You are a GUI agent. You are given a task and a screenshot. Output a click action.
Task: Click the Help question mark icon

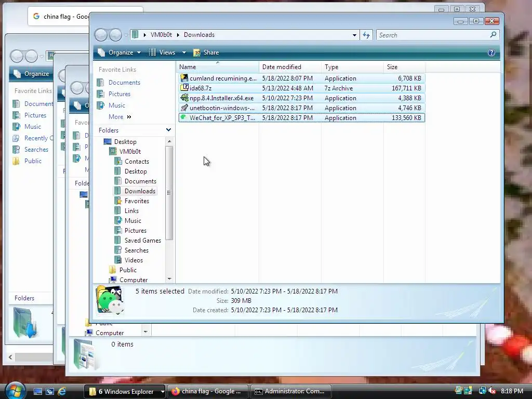[x=491, y=52]
